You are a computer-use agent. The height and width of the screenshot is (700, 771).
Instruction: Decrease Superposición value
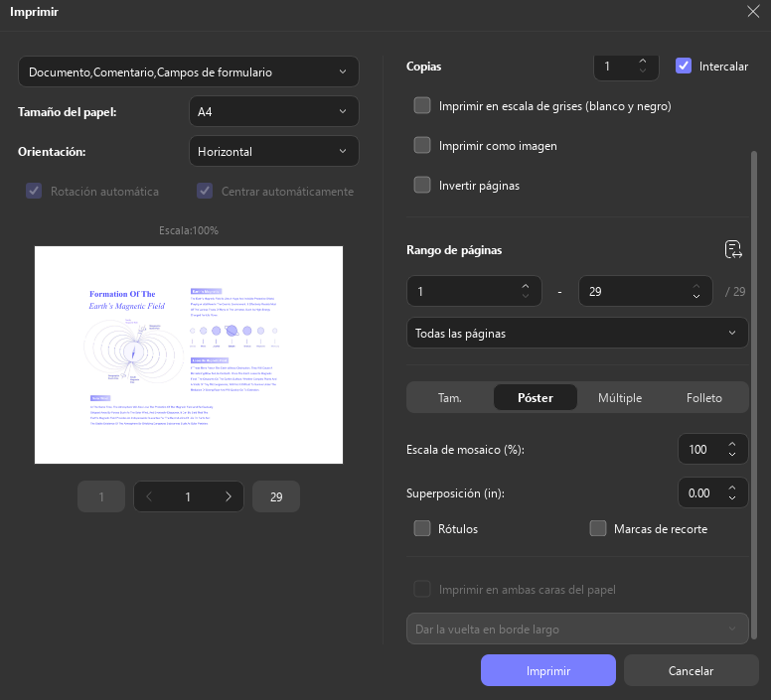(731, 497)
